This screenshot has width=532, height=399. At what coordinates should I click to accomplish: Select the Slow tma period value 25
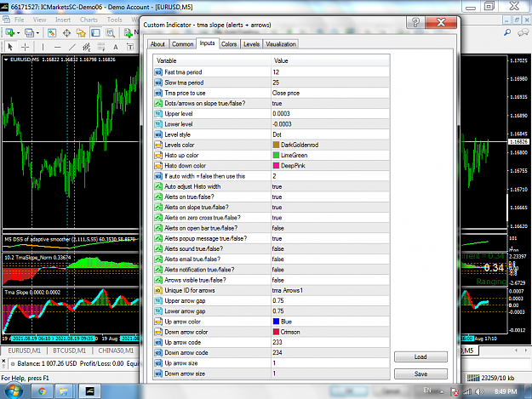pos(329,83)
